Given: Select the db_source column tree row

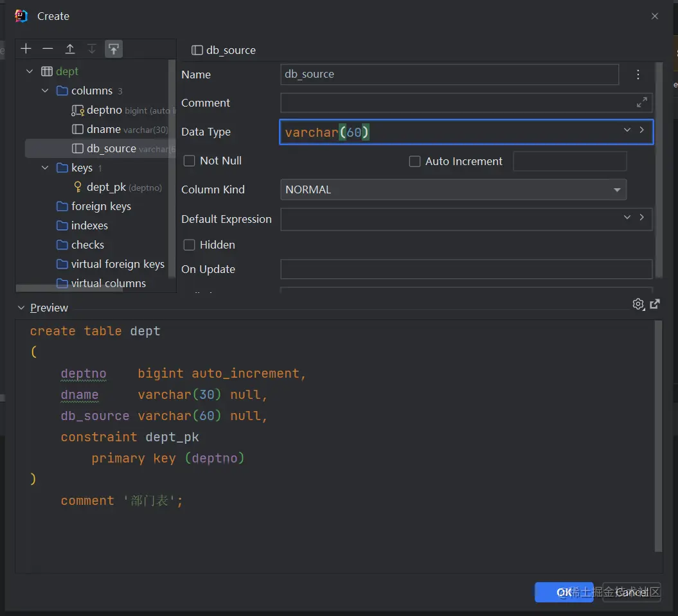Looking at the screenshot, I should click(x=100, y=148).
